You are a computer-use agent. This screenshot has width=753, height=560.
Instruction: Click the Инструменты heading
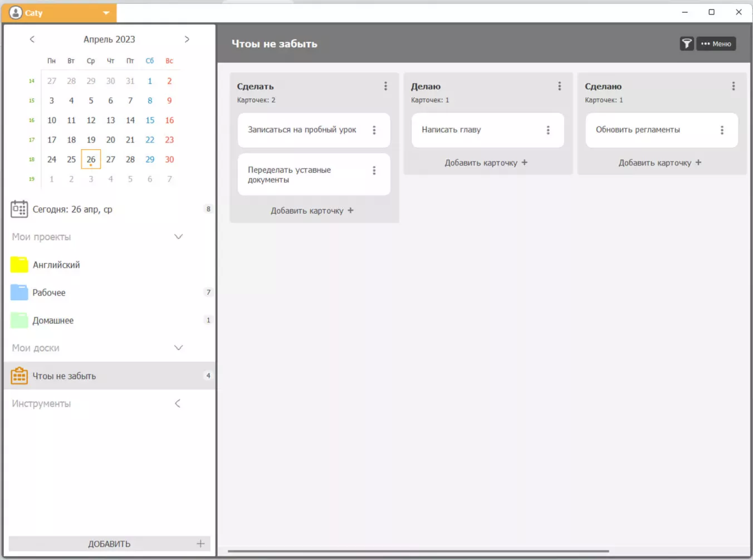tap(41, 404)
